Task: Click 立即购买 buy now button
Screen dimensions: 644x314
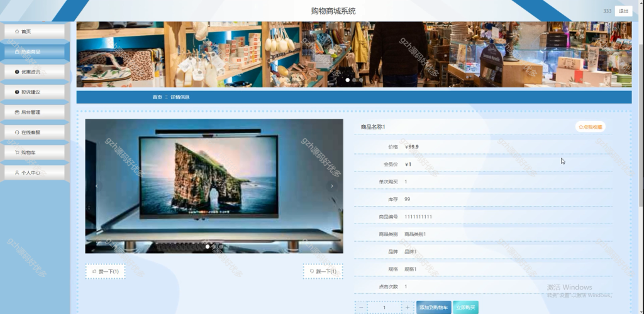Action: (466, 308)
